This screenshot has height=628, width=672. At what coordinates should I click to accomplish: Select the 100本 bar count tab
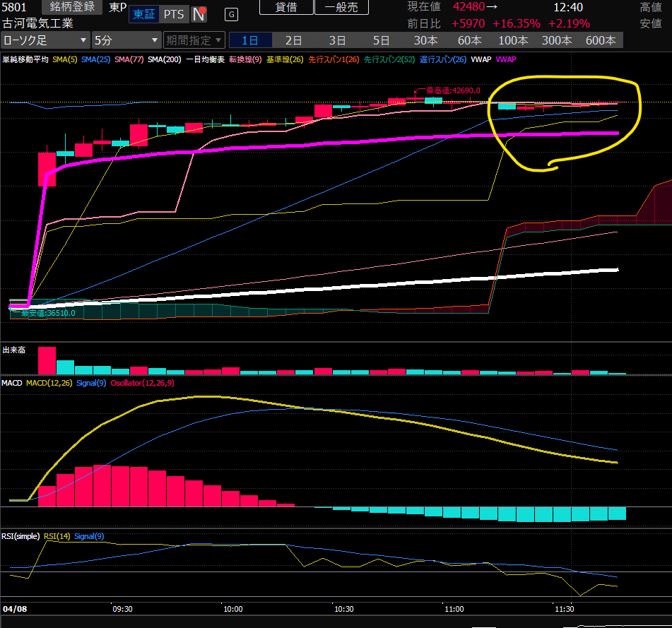[513, 40]
